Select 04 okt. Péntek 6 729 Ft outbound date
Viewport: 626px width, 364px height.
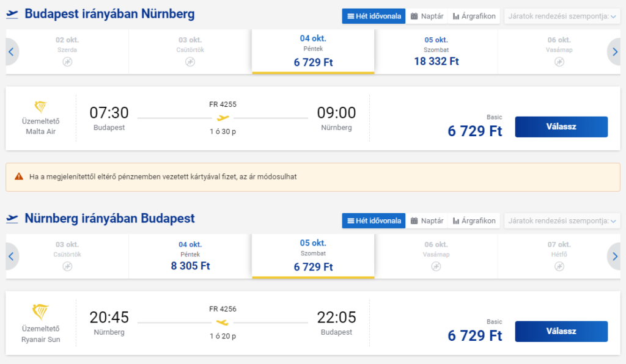coord(313,52)
